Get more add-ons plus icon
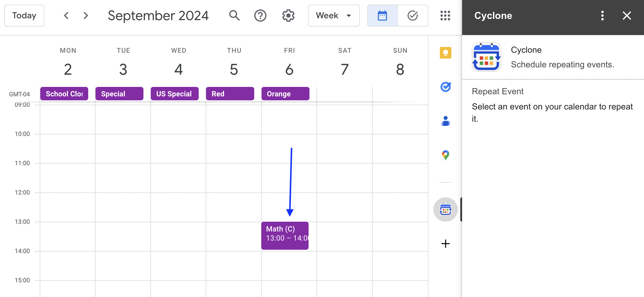The image size is (644, 297). click(446, 244)
